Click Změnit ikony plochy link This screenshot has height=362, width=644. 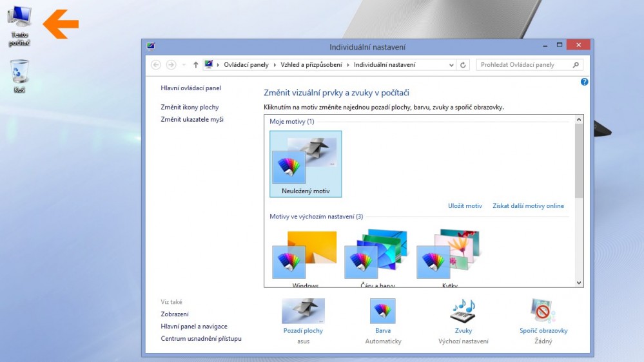coord(190,107)
